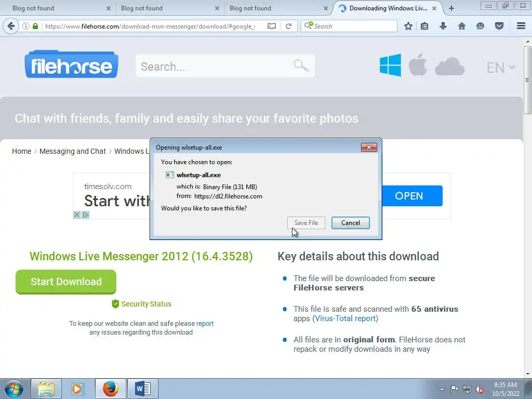Click the magnifier icon in FileHorse search
This screenshot has height=399, width=532.
click(301, 65)
